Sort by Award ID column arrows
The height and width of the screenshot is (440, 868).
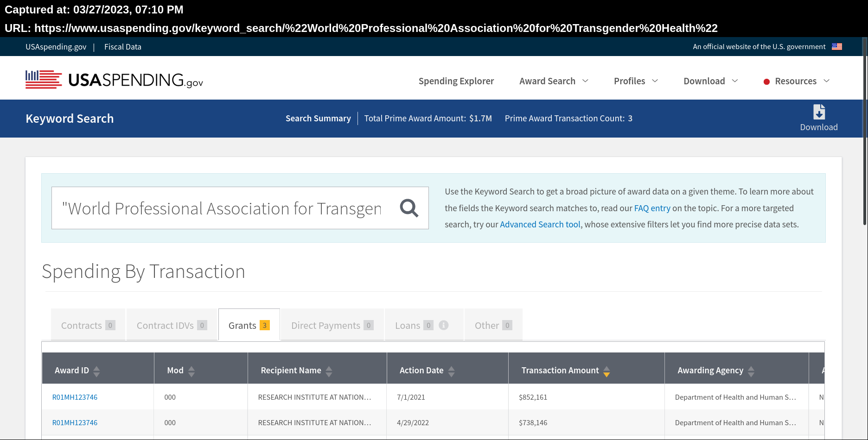pos(96,371)
